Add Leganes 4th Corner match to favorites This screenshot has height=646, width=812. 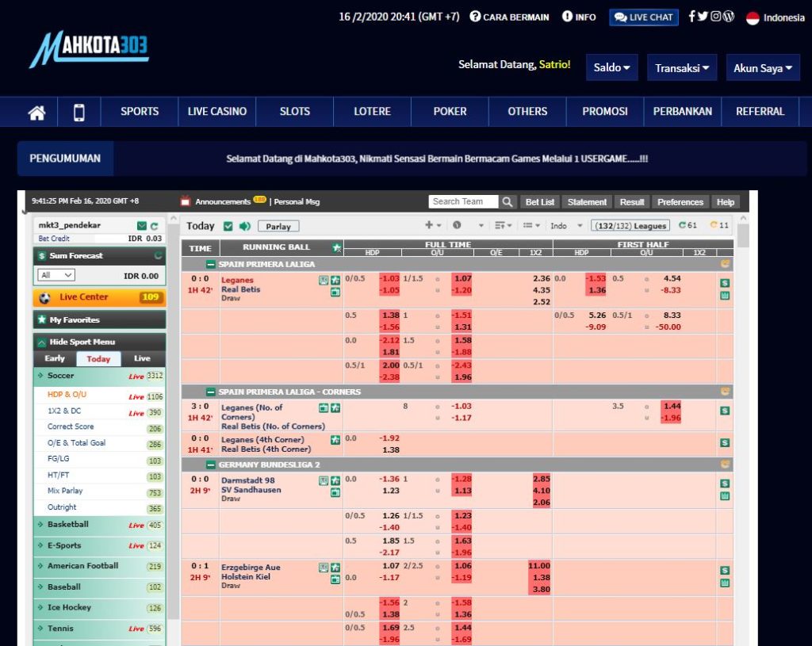point(335,440)
